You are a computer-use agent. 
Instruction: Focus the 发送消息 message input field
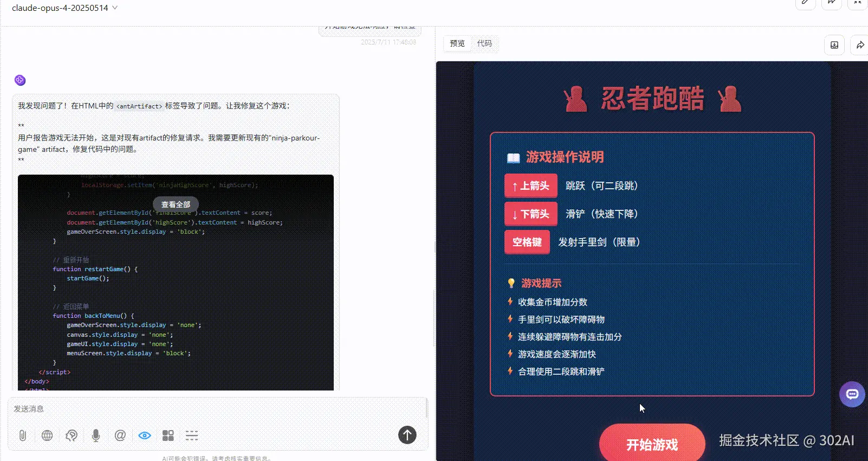point(217,409)
